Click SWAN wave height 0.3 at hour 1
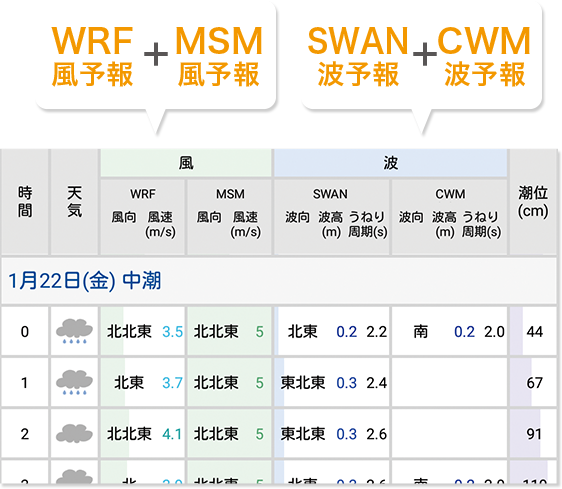Image resolution: width=562 pixels, height=489 pixels. click(x=347, y=383)
